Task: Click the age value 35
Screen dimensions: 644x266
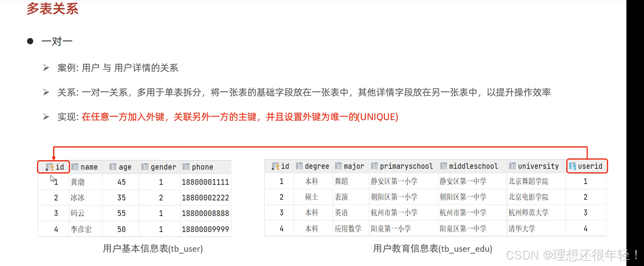Action: (x=121, y=198)
